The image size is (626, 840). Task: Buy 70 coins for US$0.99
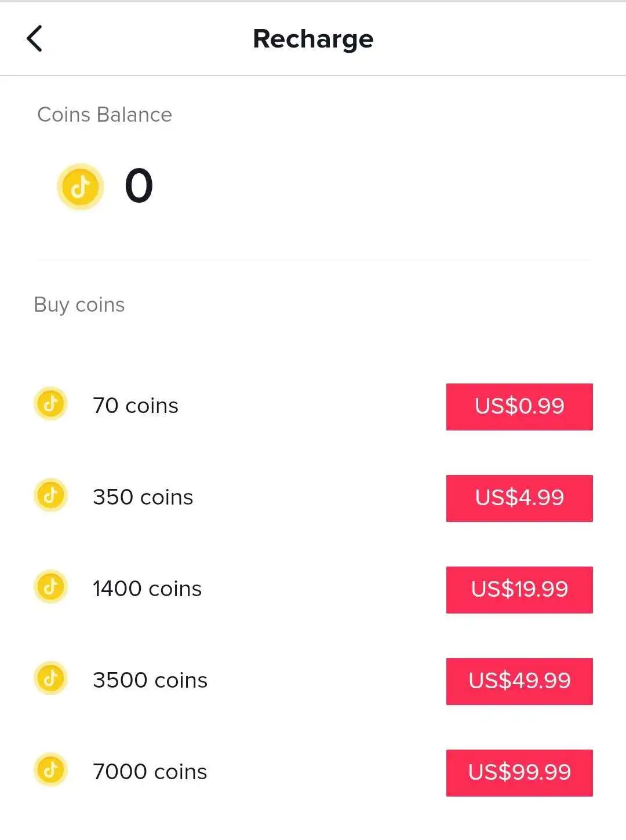519,407
